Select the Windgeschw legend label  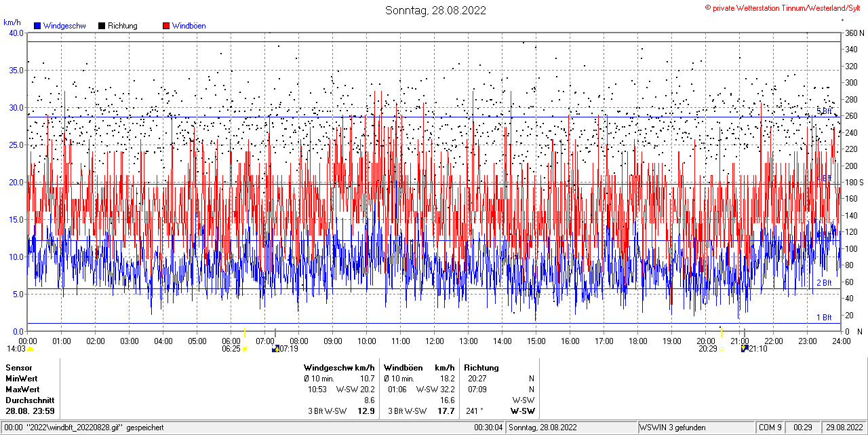[64, 26]
